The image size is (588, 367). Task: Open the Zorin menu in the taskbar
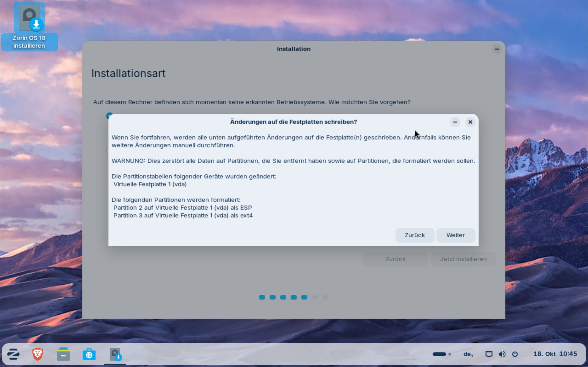point(13,354)
